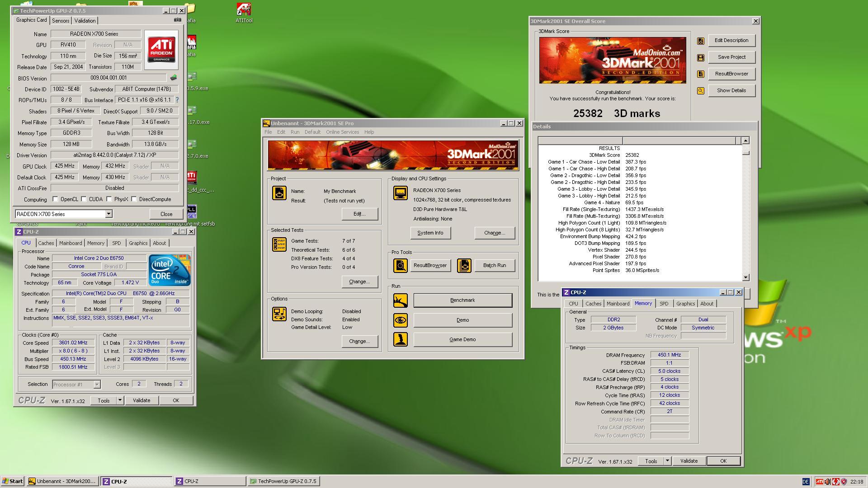Image resolution: width=868 pixels, height=488 pixels.
Task: Click the Batch Run icon
Action: (464, 266)
